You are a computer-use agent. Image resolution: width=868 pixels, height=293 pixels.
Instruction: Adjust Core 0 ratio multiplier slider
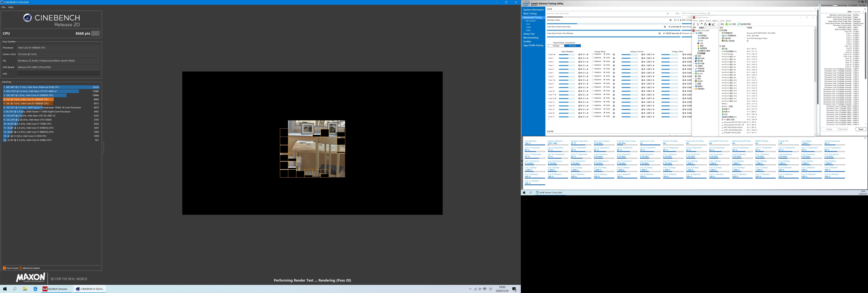(567, 55)
